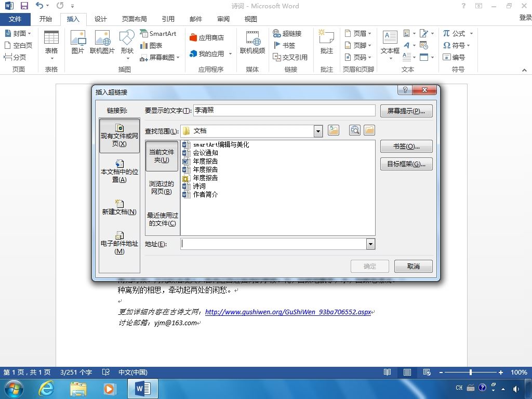Click the Hyperlink (超链接) ribbon button
532x399 pixels.
point(287,33)
